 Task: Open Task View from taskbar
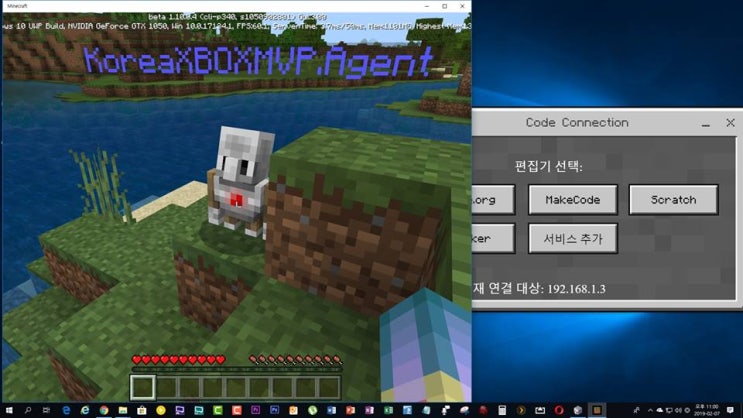pos(46,410)
